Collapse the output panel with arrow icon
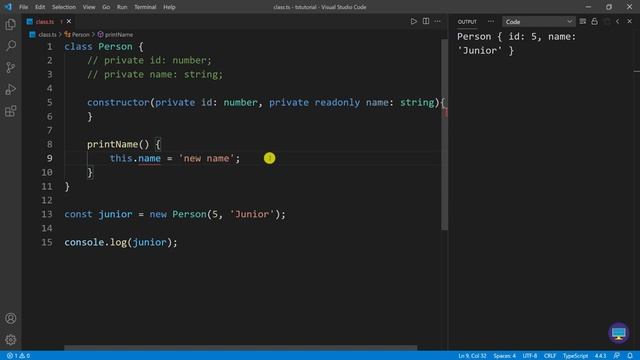The width and height of the screenshot is (640, 360). (x=618, y=21)
